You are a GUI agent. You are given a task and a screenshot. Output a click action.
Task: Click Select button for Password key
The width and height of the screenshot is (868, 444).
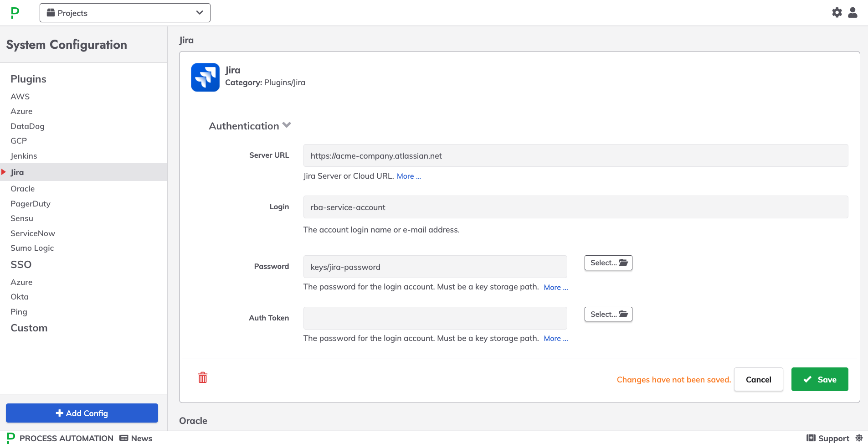[608, 263]
